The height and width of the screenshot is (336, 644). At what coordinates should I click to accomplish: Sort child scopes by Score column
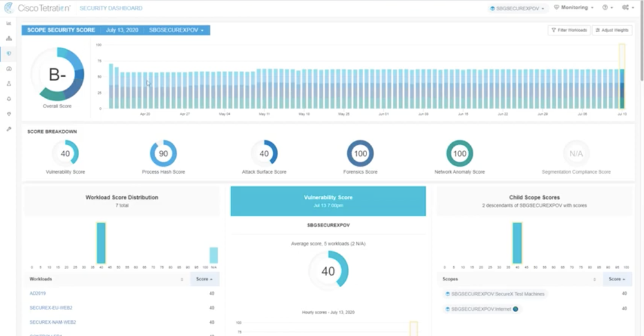[x=617, y=279]
